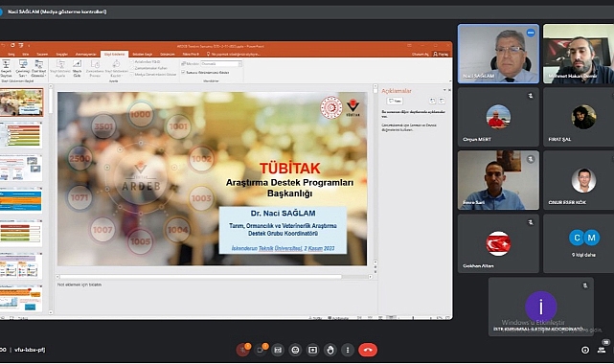The width and height of the screenshot is (614, 364).
Task: Open more options three-dot menu
Action: (x=348, y=350)
